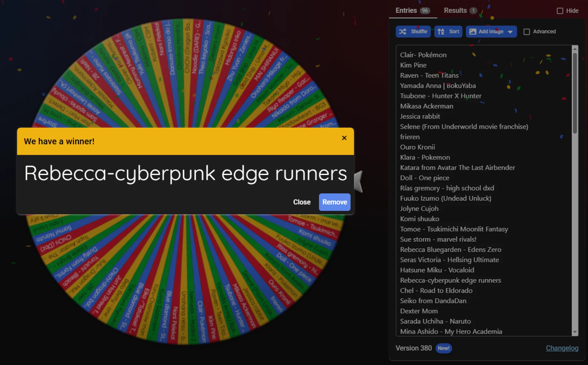Click the 'Jolyne Cujoh' entry line
Screen dimensions: 588x365
pyautogui.click(x=419, y=209)
